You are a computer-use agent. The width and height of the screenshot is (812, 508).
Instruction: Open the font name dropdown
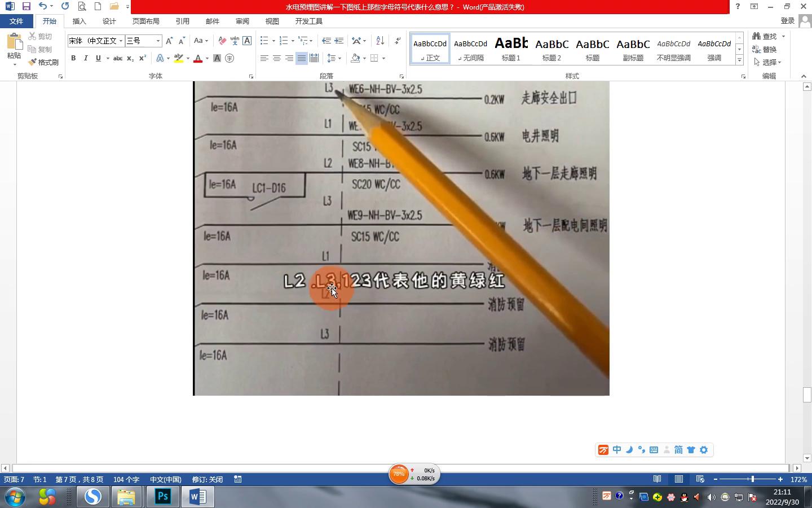121,41
